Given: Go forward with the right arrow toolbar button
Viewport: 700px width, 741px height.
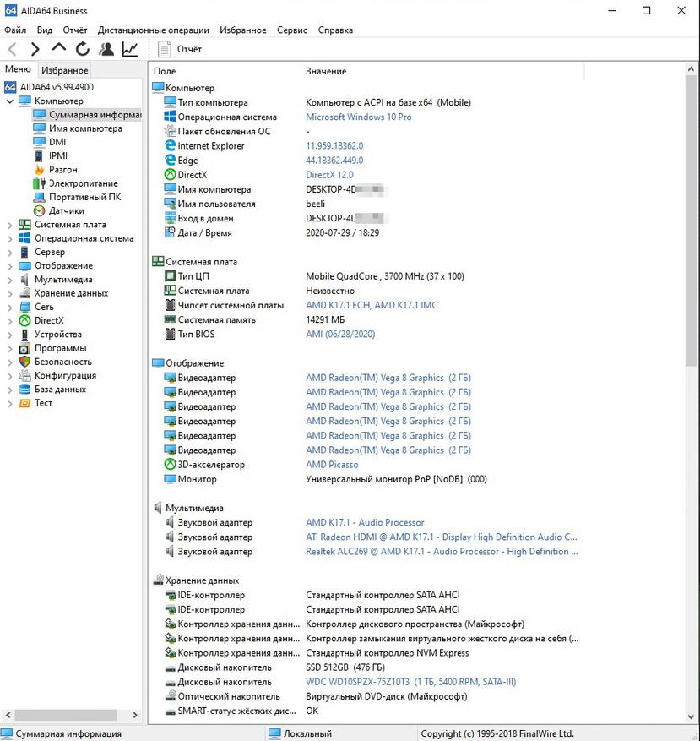Looking at the screenshot, I should click(35, 49).
